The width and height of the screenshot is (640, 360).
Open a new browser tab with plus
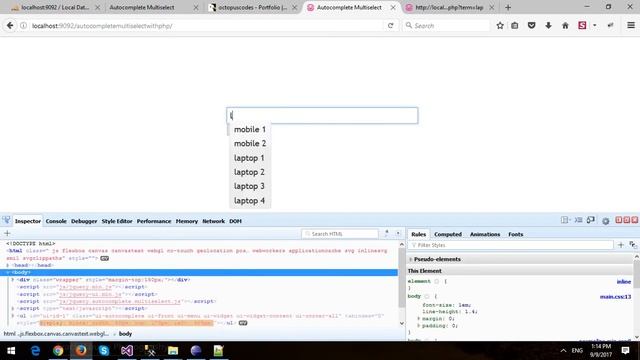tap(508, 7)
